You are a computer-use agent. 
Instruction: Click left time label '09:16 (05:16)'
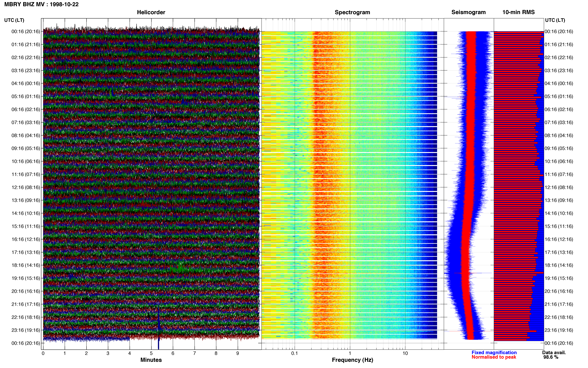point(26,148)
